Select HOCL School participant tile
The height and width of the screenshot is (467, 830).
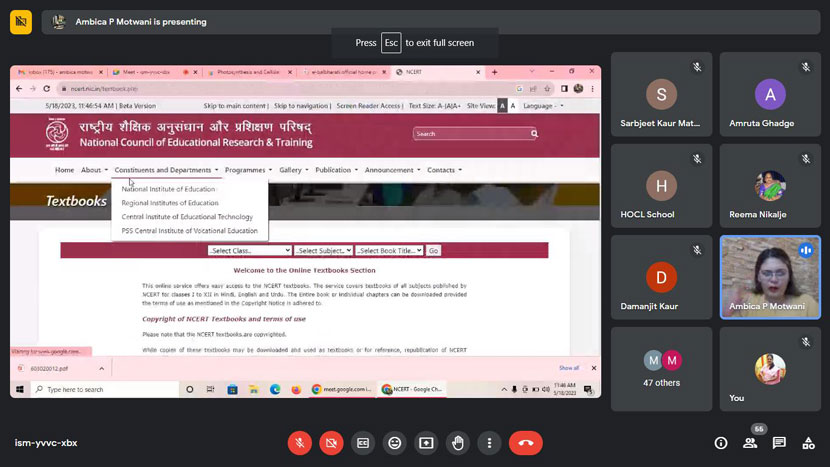[x=661, y=186]
